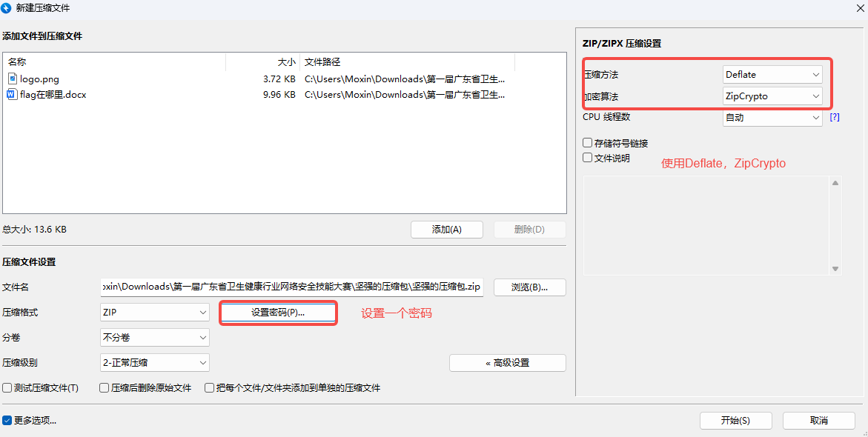Viewport: 868px width, 437px height.
Task: Toggle the 文件说明 checkbox
Action: (x=588, y=158)
